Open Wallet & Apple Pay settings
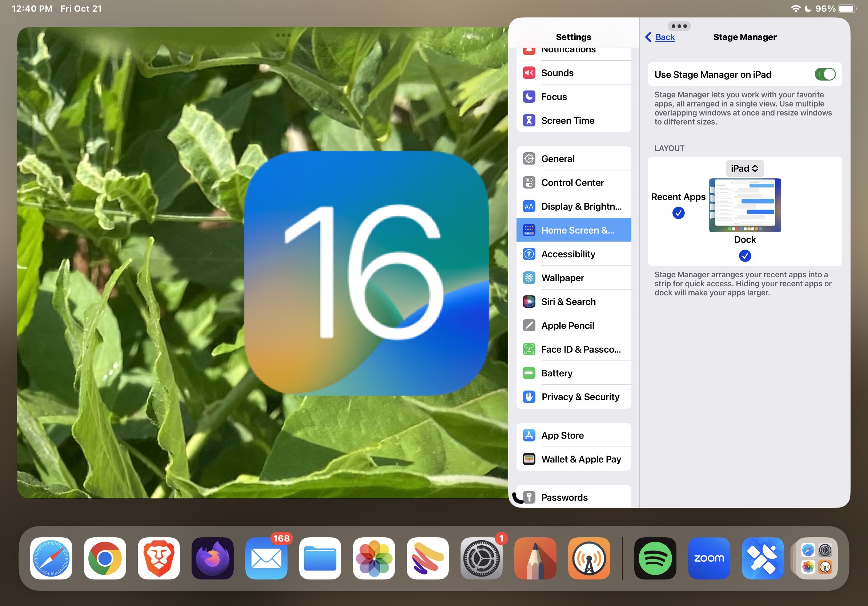The image size is (868, 606). tap(574, 459)
